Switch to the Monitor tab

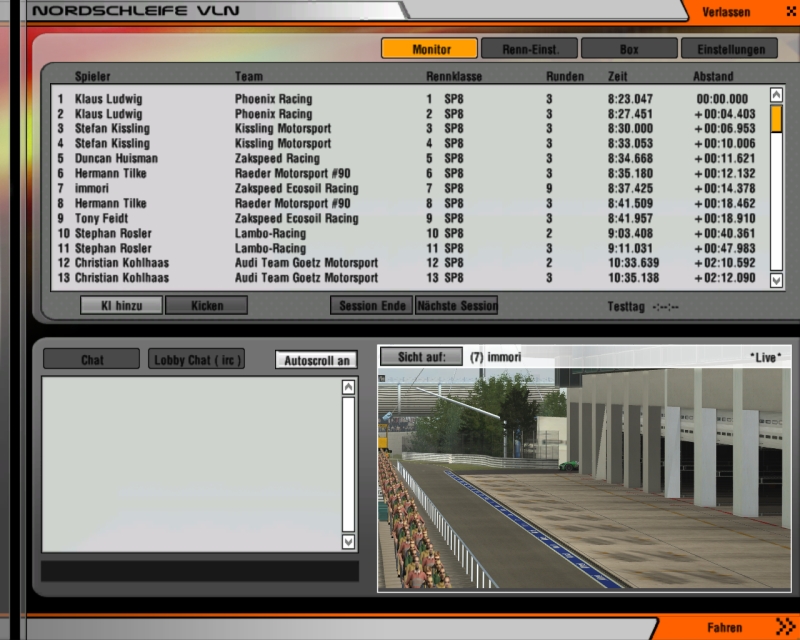click(429, 49)
